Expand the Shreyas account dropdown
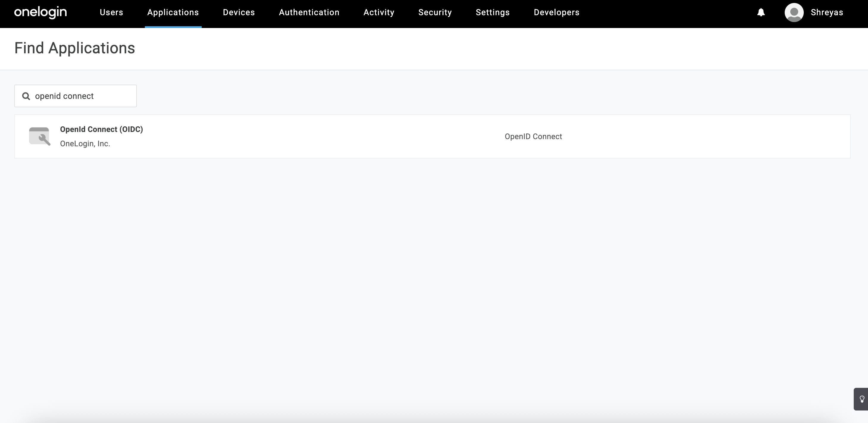The height and width of the screenshot is (423, 868). pyautogui.click(x=827, y=13)
